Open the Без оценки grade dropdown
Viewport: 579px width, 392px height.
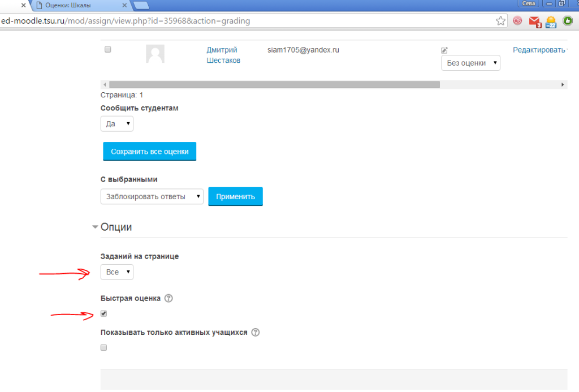click(470, 63)
